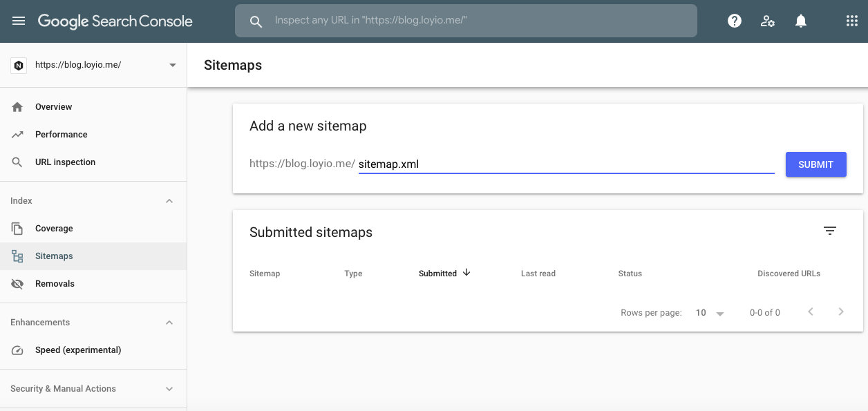Image resolution: width=868 pixels, height=411 pixels.
Task: Collapse the Index section
Action: point(169,201)
